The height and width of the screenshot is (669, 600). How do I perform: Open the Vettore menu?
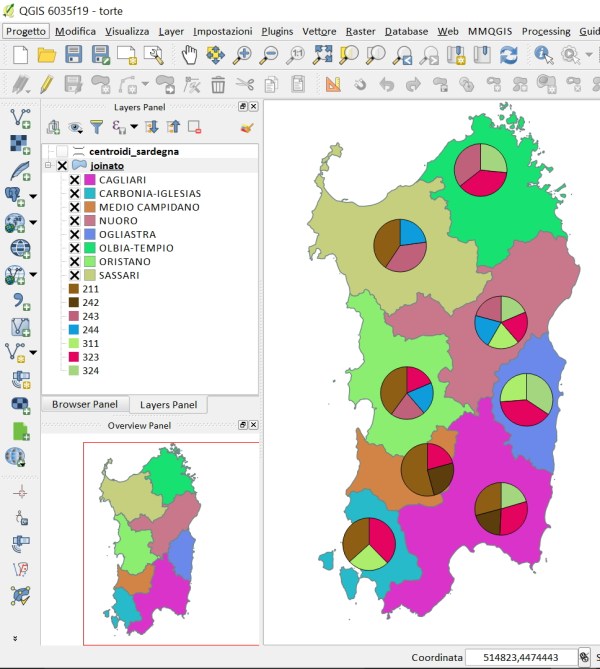pyautogui.click(x=318, y=31)
